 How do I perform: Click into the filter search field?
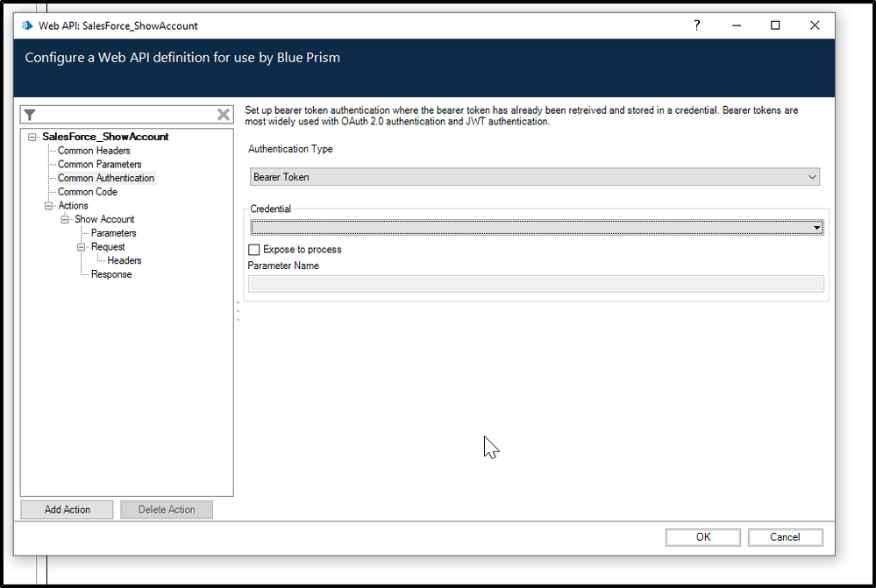pos(125,115)
